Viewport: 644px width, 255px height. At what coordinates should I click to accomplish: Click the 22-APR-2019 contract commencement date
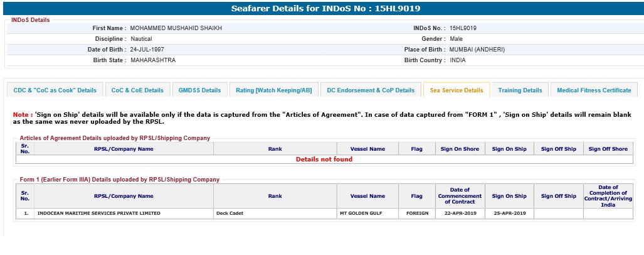460,214
